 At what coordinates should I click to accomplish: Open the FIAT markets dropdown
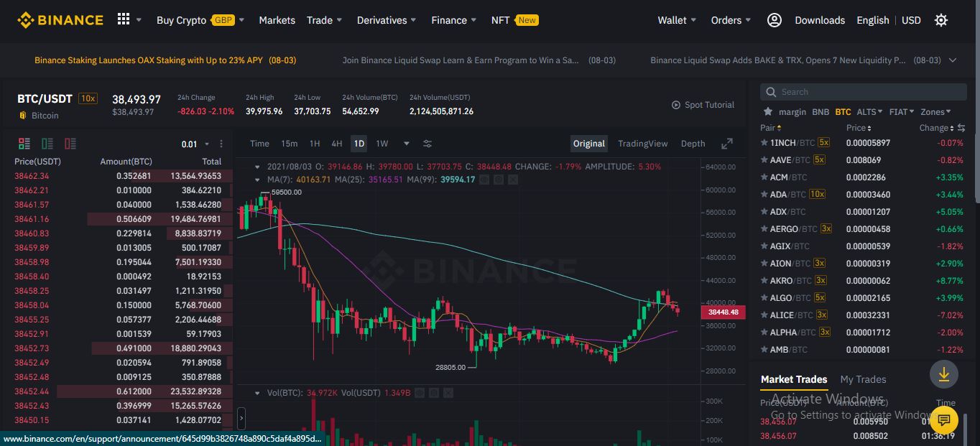[x=902, y=112]
